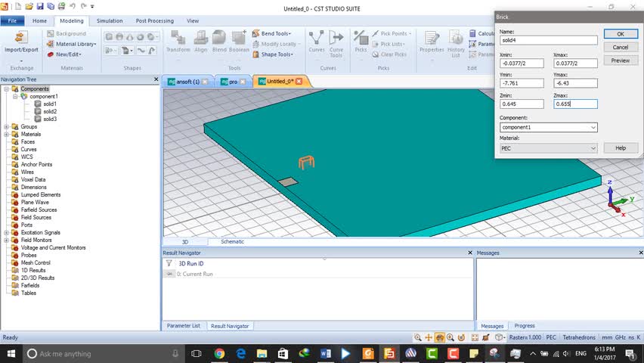Switch to the Parameter List tab
This screenshot has width=644, height=363.
point(183,326)
